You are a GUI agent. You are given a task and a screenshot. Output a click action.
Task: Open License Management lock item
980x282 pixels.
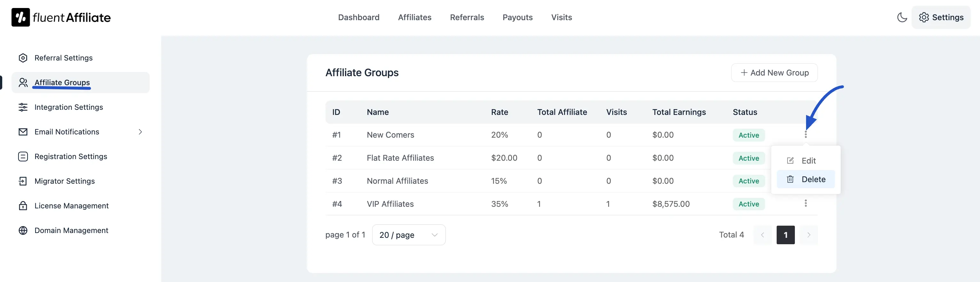[71, 206]
